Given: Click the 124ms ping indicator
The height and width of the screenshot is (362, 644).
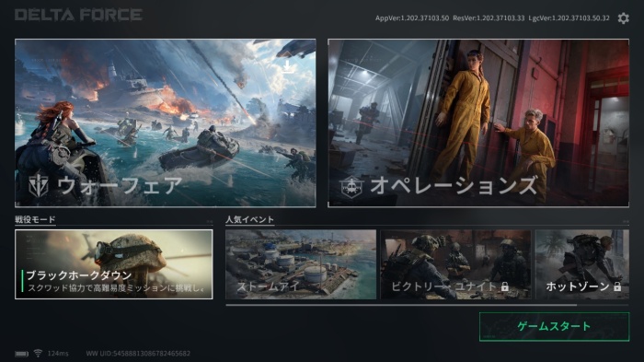Looking at the screenshot, I should pyautogui.click(x=58, y=354).
